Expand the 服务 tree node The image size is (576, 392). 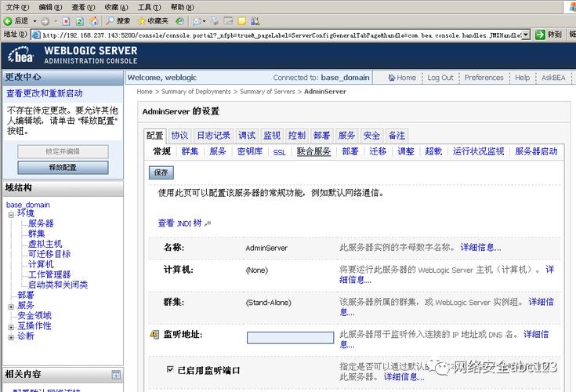[12, 307]
